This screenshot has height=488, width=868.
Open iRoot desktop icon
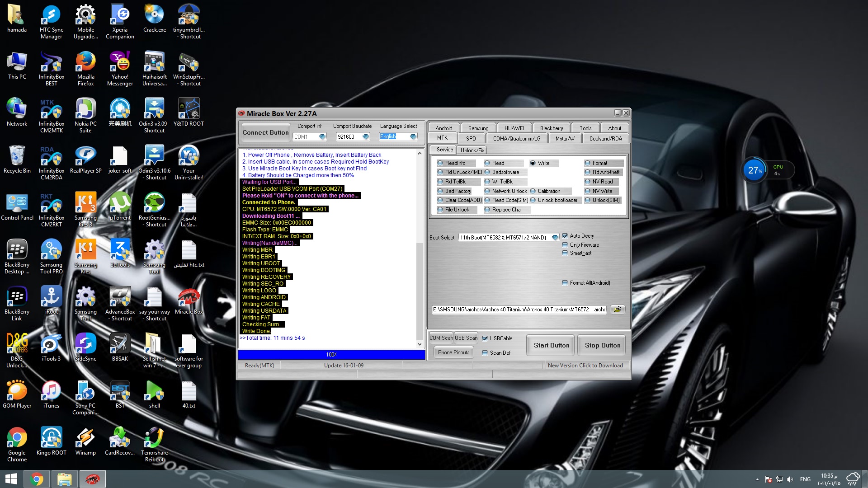click(x=51, y=301)
